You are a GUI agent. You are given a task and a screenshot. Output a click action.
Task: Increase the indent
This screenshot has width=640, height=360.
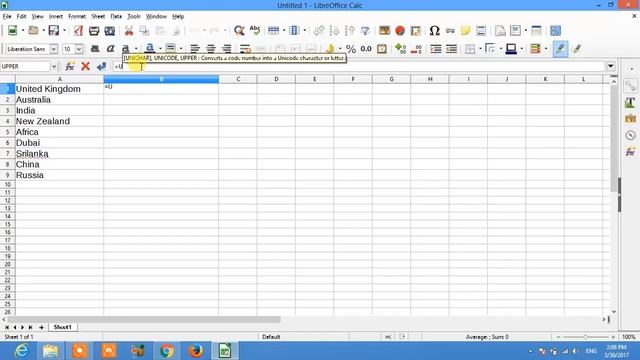pos(436,49)
